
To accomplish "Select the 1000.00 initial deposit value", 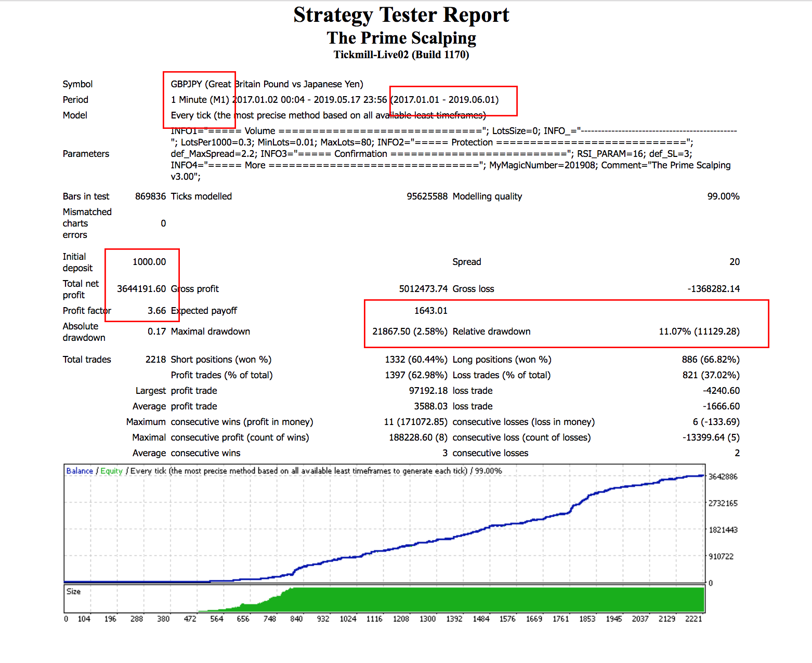I will click(x=149, y=262).
